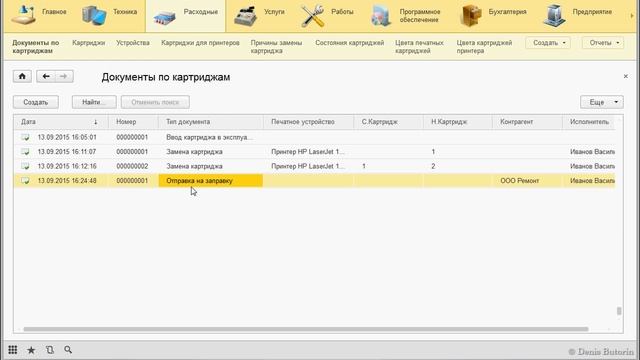
Task: Open the Картриджи navigation item
Action: pos(89,43)
